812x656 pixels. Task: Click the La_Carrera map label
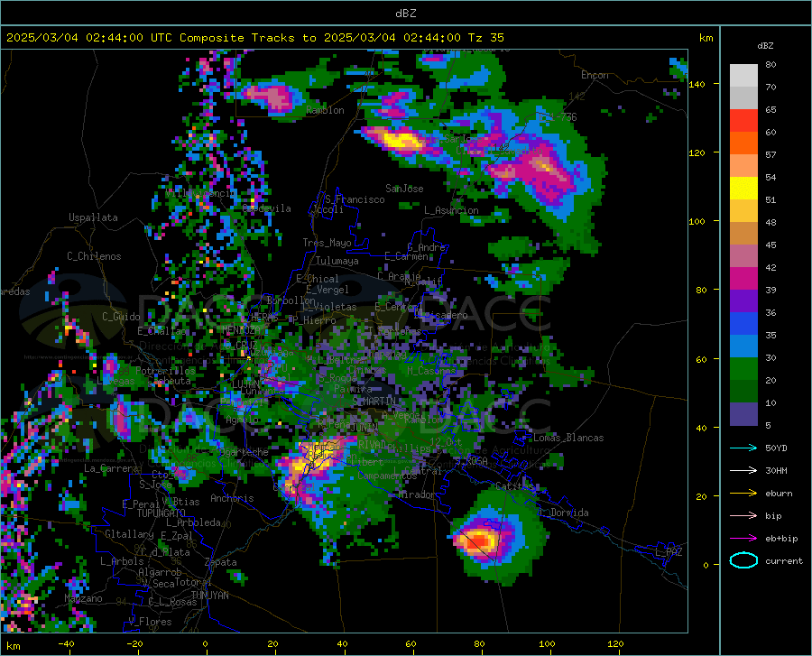(111, 468)
